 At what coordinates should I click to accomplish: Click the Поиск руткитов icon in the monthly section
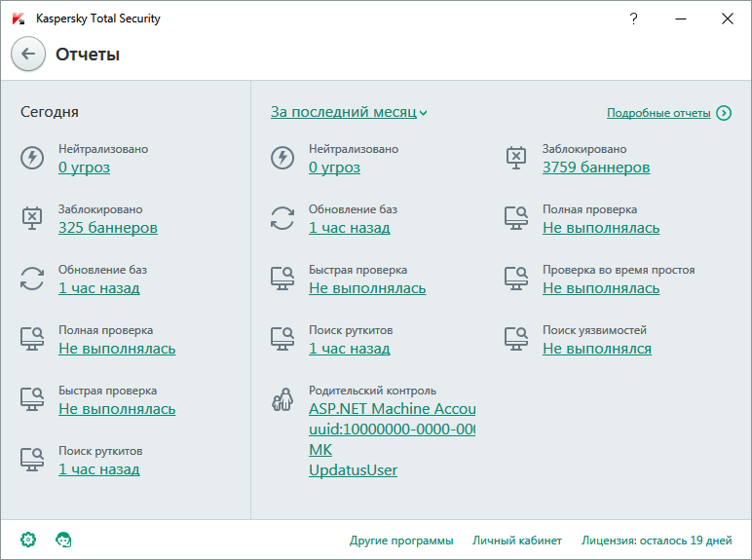click(x=282, y=339)
